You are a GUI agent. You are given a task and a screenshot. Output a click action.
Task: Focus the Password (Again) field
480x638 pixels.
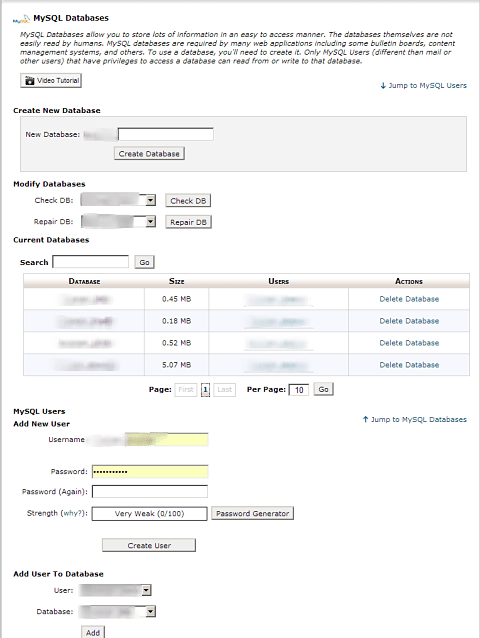tap(150, 492)
